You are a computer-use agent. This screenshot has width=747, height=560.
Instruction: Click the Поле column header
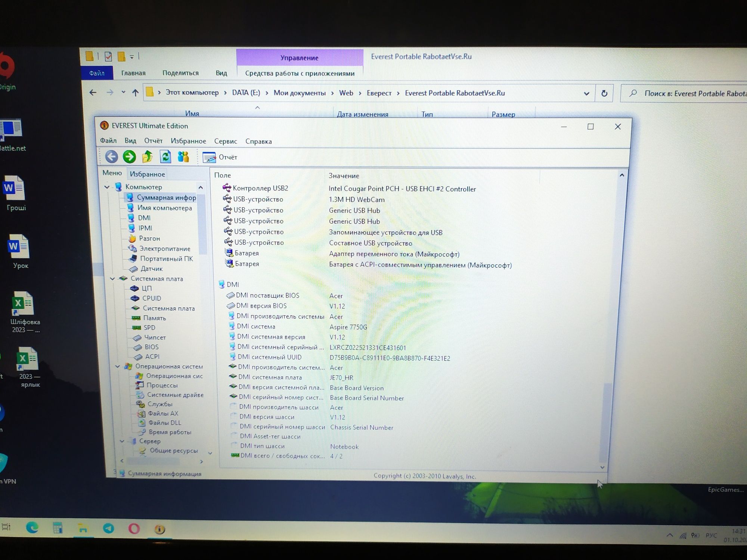click(x=223, y=175)
